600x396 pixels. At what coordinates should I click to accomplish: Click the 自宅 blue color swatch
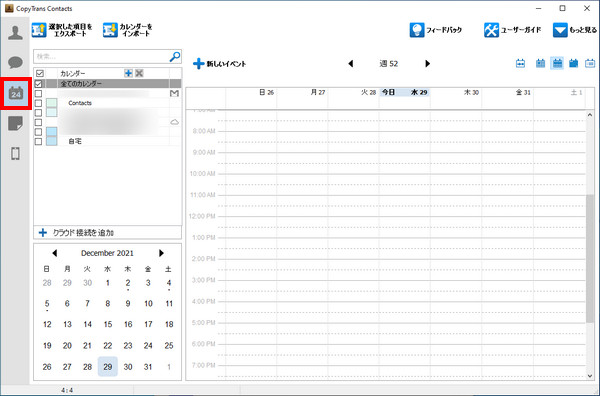click(52, 141)
